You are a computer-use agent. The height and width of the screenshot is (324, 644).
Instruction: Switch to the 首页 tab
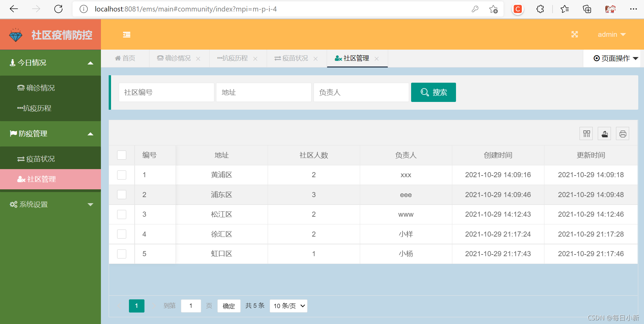click(x=125, y=58)
